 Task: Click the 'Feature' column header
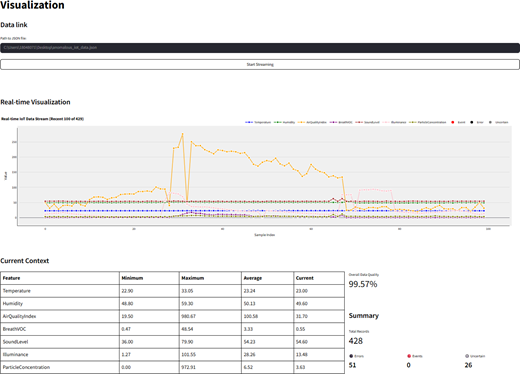[11, 278]
